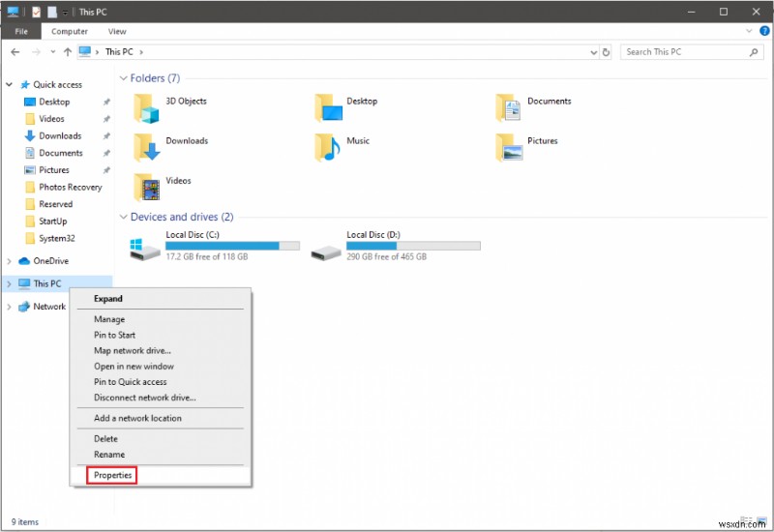The height and width of the screenshot is (532, 774).
Task: Open the Music folder icon
Action: tap(327, 148)
